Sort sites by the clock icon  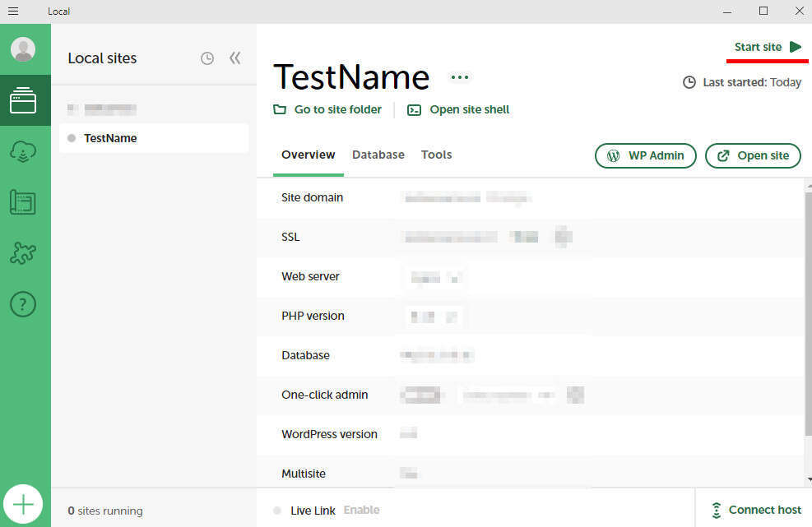coord(207,58)
